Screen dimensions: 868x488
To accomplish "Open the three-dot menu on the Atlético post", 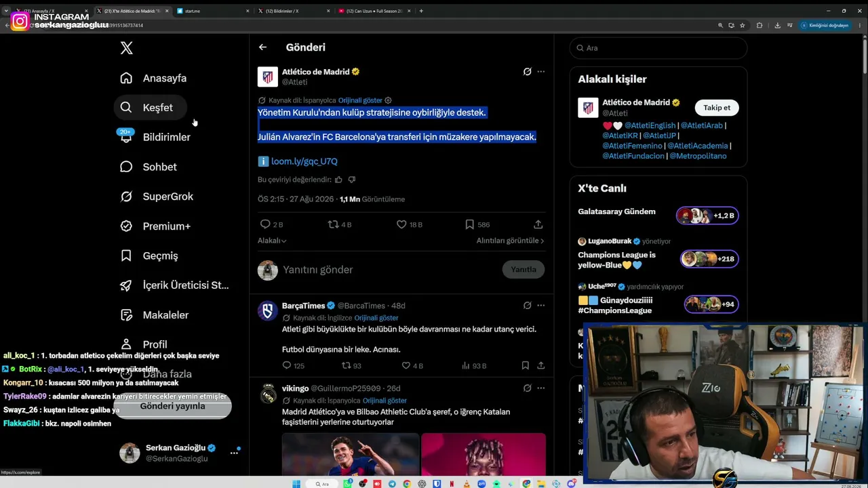I will [540, 71].
